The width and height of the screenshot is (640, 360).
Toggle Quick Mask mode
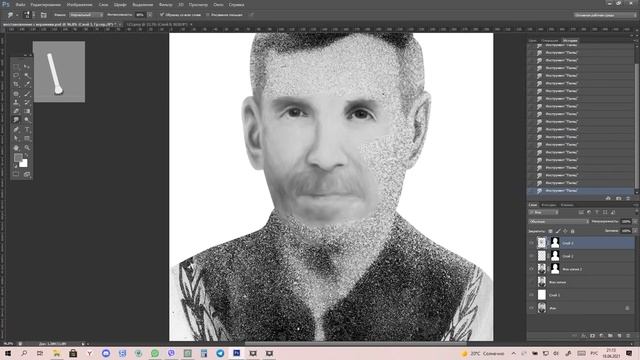tap(16, 174)
